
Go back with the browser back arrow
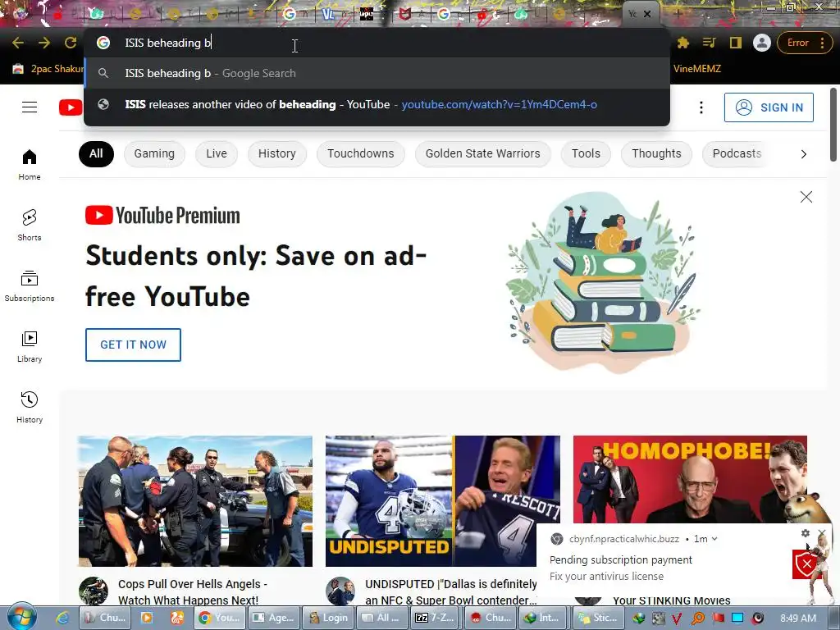[x=18, y=43]
